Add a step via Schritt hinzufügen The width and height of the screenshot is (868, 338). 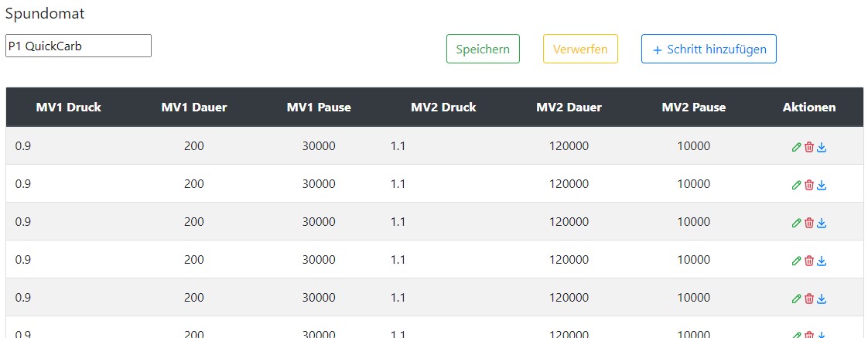[709, 49]
